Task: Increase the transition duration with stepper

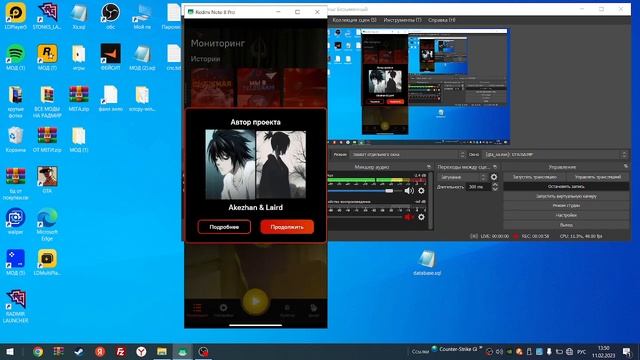Action: tap(495, 184)
